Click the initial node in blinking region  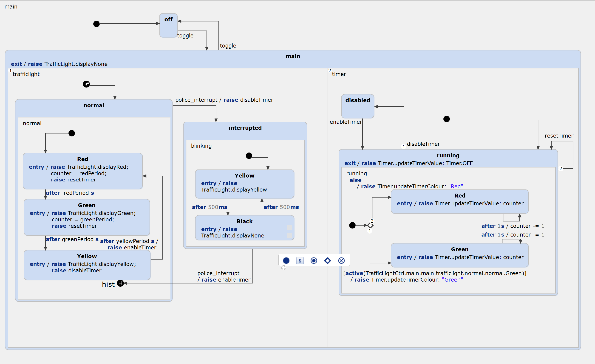[249, 156]
